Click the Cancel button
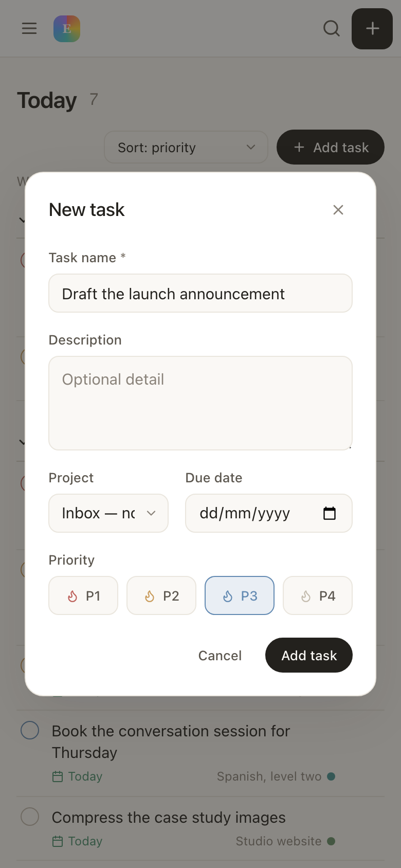401x868 pixels. (220, 655)
